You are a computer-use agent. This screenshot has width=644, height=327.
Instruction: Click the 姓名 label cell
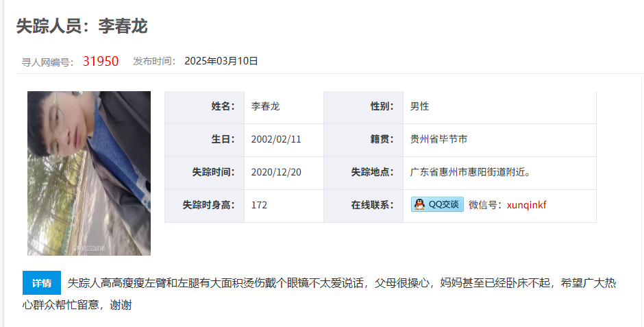click(x=204, y=106)
